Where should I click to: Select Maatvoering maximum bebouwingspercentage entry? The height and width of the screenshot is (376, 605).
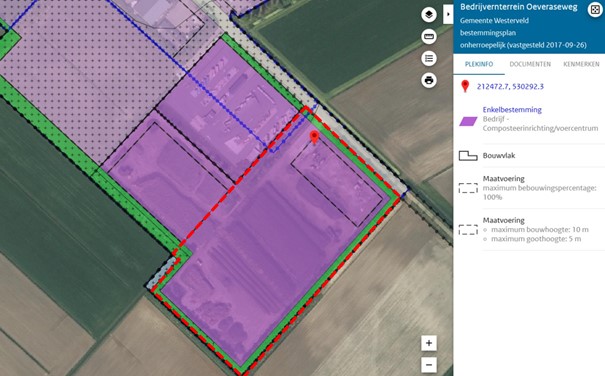pyautogui.click(x=529, y=188)
